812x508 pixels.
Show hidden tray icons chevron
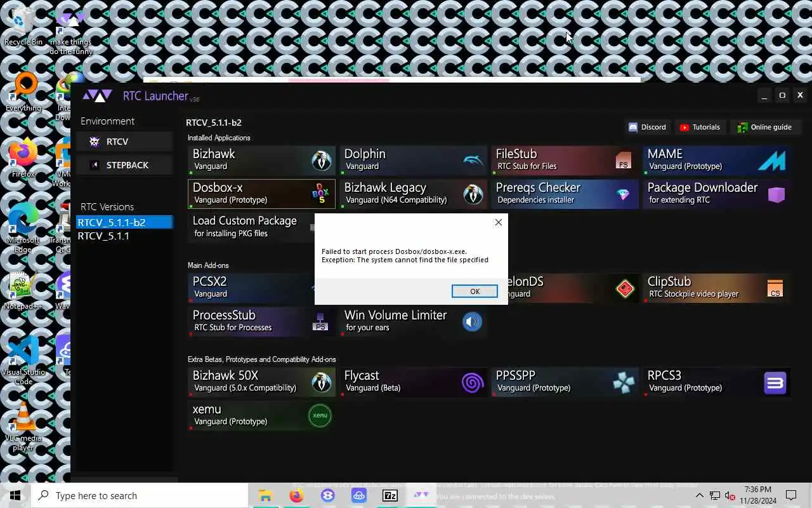699,495
